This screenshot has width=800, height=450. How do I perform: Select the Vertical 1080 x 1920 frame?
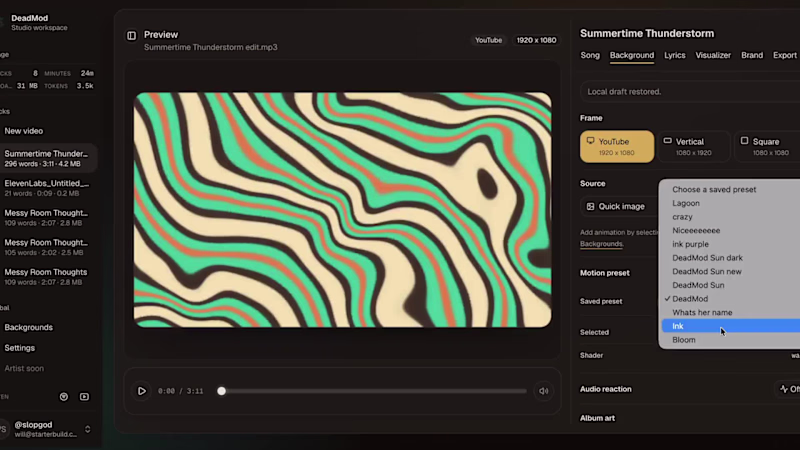pyautogui.click(x=694, y=146)
